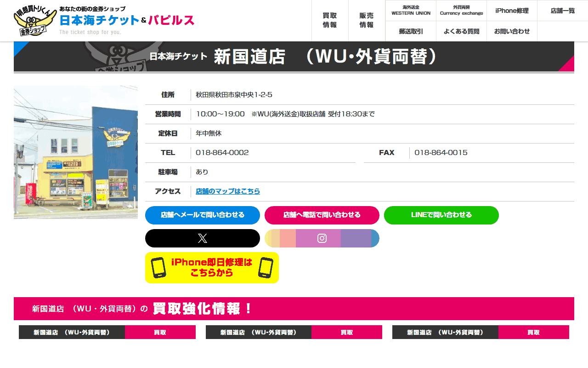Screen dimensions: 588x368
Task: Click the store exterior photo
Action: [x=76, y=152]
